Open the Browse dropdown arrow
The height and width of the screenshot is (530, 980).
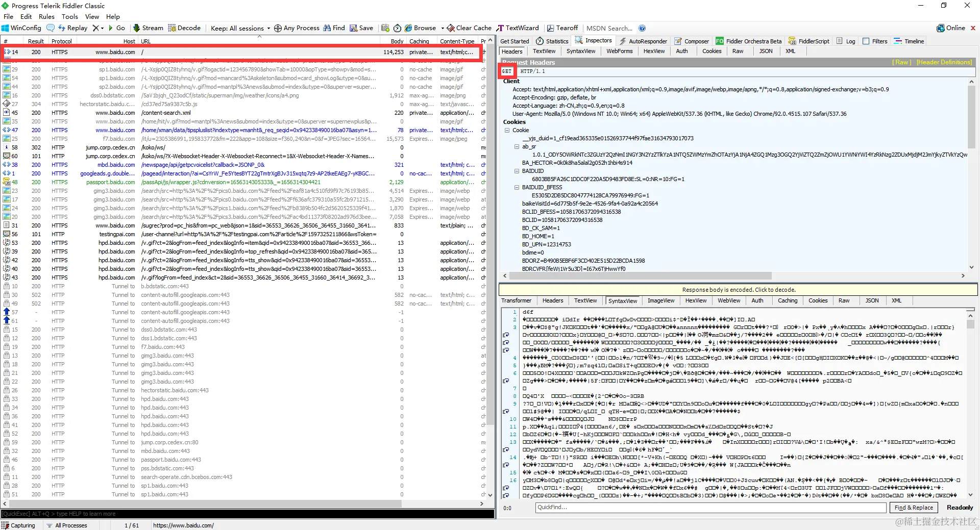[x=443, y=29]
